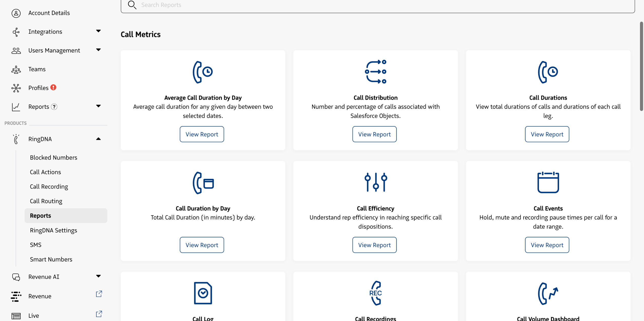Image resolution: width=644 pixels, height=321 pixels.
Task: Click the Call Events calendar icon
Action: coord(548,182)
